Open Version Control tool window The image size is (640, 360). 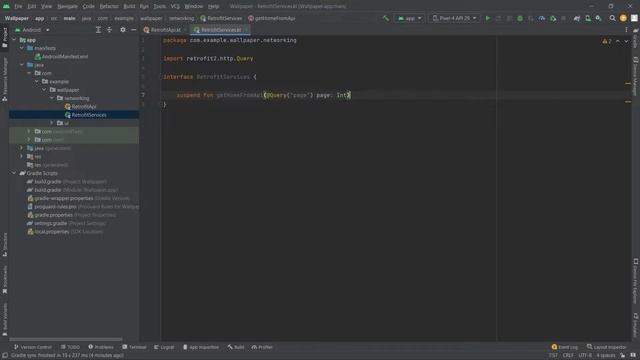point(33,347)
